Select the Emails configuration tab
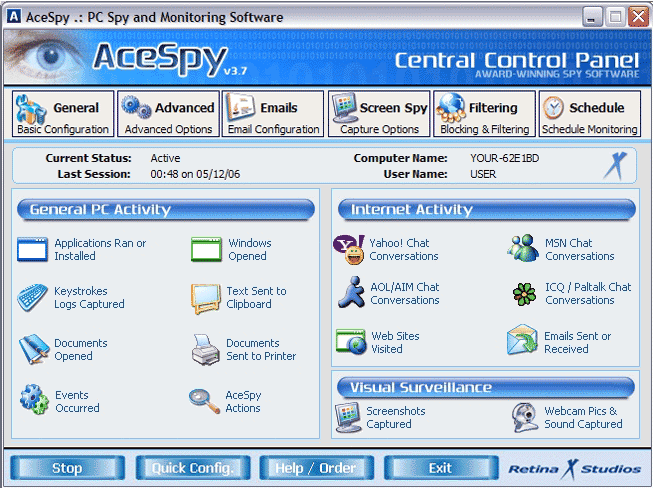This screenshot has width=653, height=488. (272, 115)
